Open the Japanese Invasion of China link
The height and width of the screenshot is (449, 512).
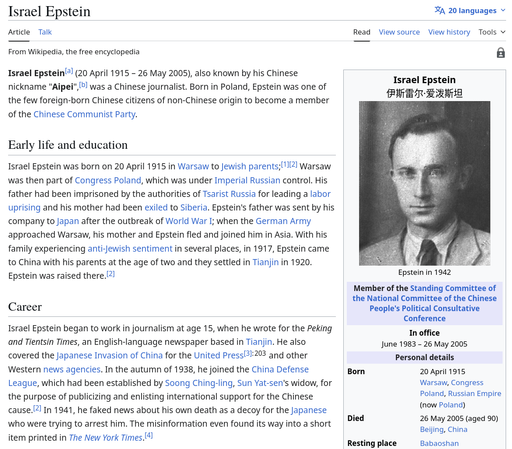(x=109, y=355)
